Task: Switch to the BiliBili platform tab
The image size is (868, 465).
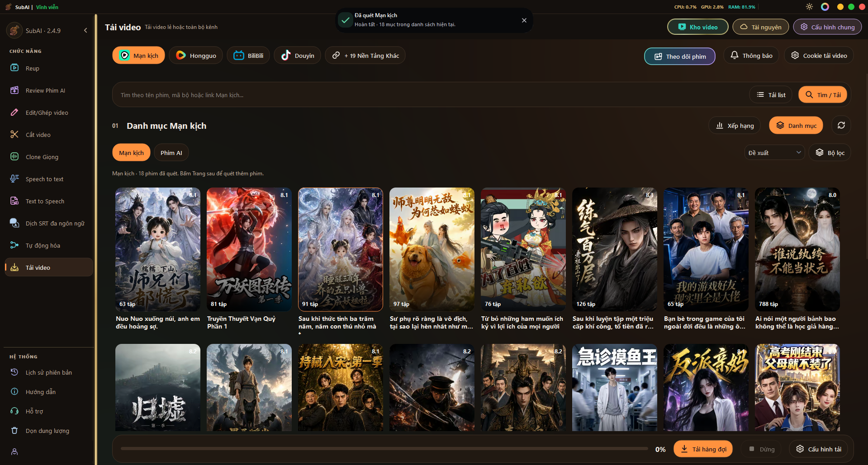Action: coord(248,56)
